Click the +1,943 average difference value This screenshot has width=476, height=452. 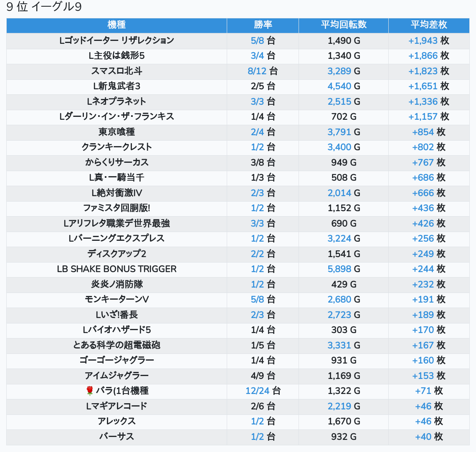(423, 40)
